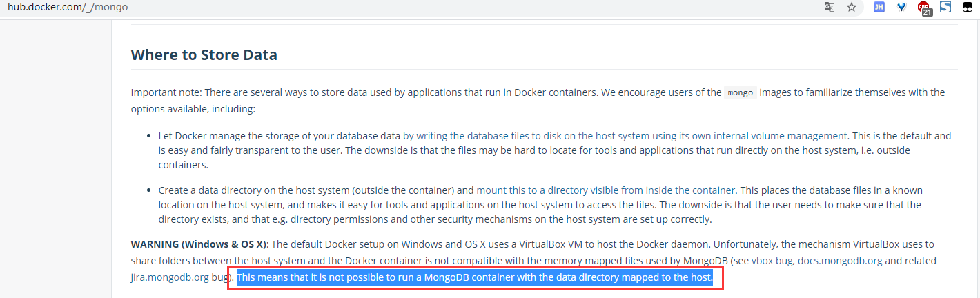Click the blue S extension icon

pos(945,8)
